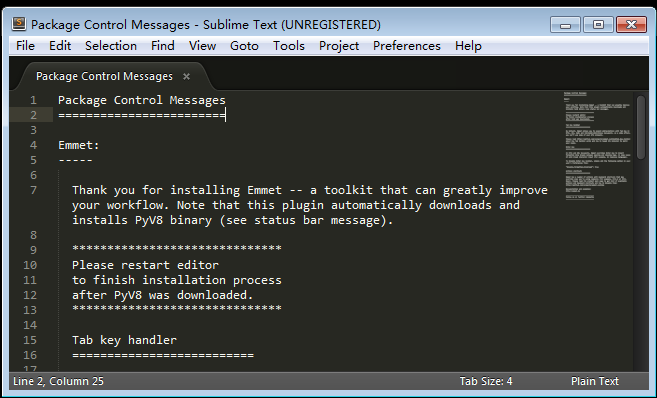Open the Help menu
Viewport: 657px width, 398px height.
pos(468,46)
